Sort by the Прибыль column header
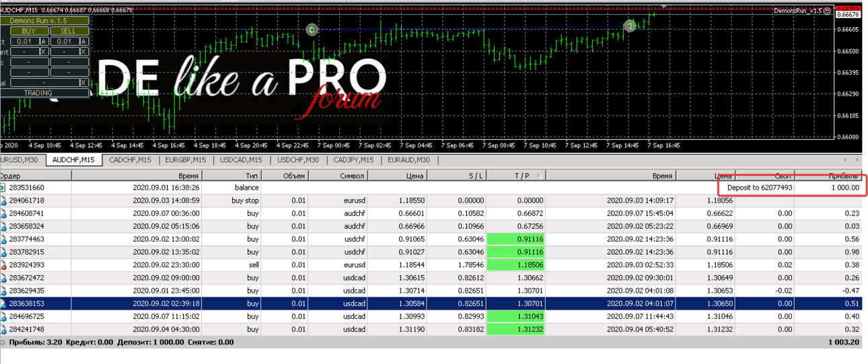 828,176
